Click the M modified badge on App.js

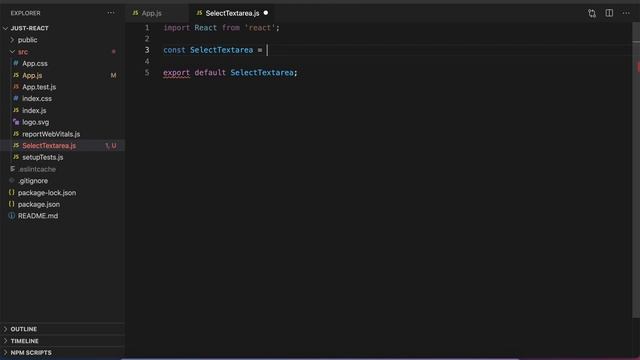[113, 75]
